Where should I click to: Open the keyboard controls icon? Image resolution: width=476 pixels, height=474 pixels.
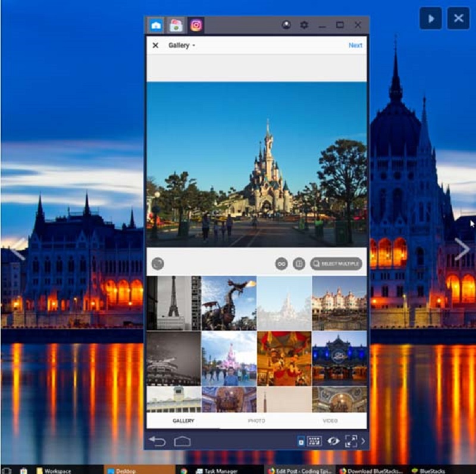pyautogui.click(x=314, y=441)
